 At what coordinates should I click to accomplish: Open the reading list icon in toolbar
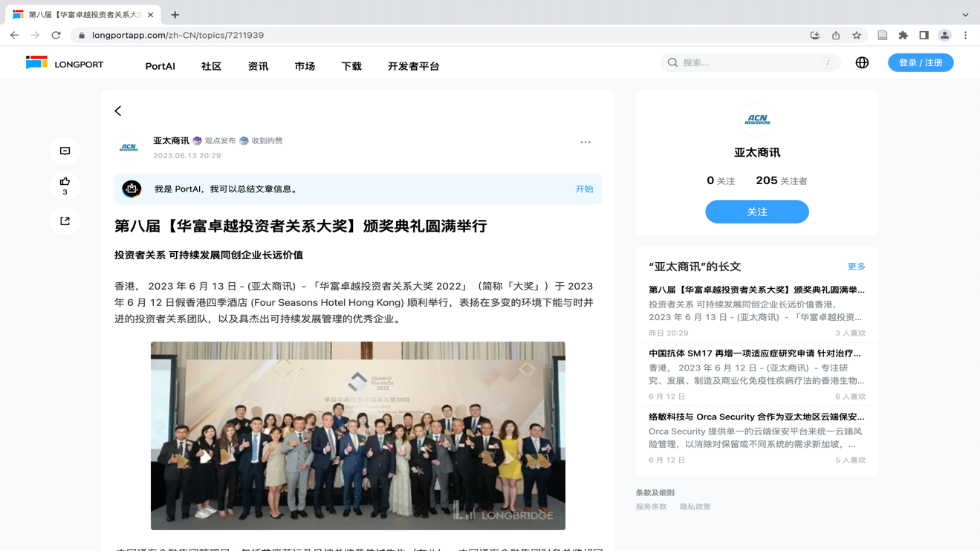(x=883, y=35)
